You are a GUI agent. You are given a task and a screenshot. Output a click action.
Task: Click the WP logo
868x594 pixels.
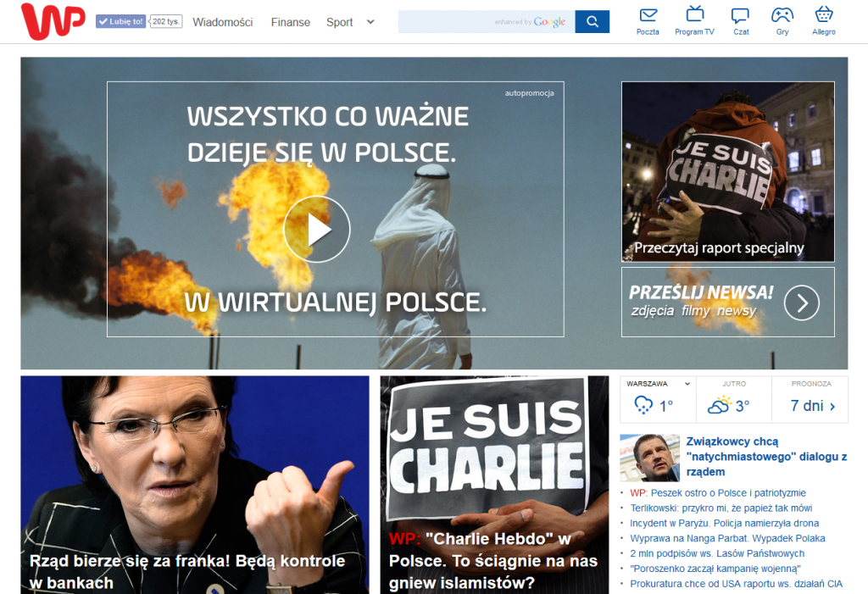[x=53, y=21]
